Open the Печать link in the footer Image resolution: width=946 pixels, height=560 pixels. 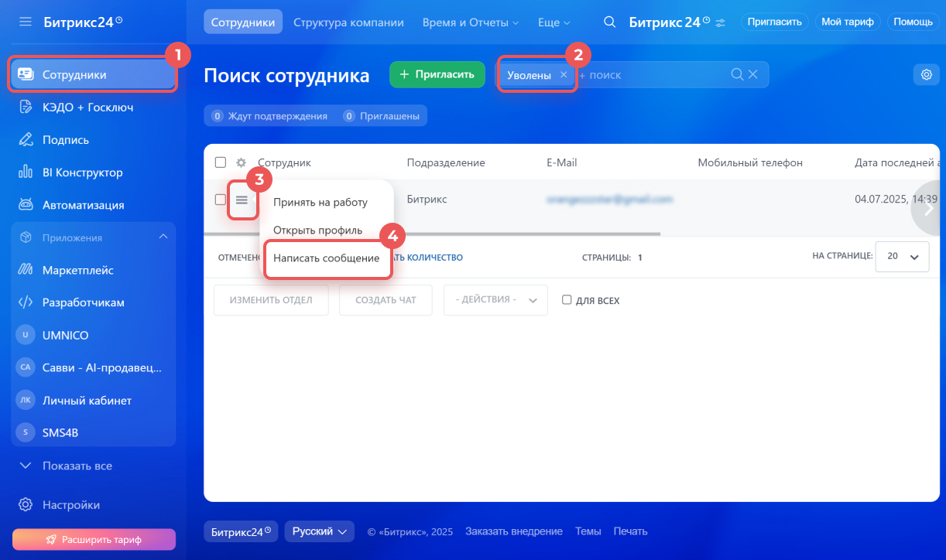[x=630, y=531]
